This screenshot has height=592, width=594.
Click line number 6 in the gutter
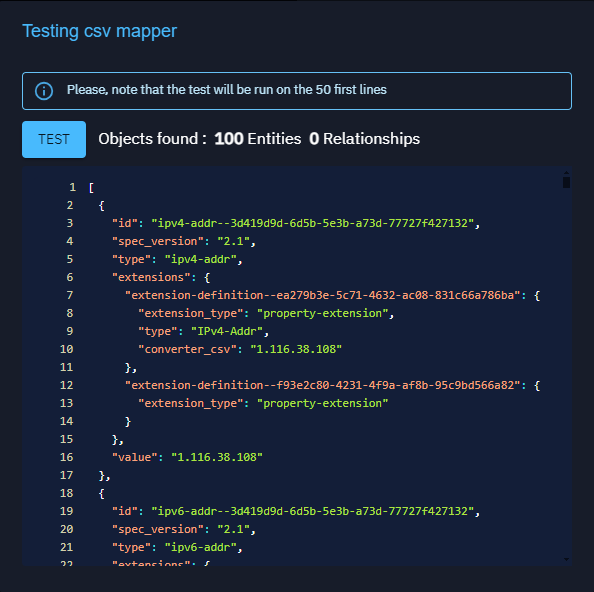click(70, 277)
